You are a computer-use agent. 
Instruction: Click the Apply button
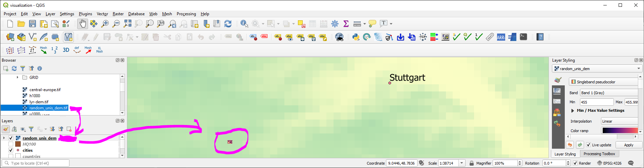coord(628,145)
